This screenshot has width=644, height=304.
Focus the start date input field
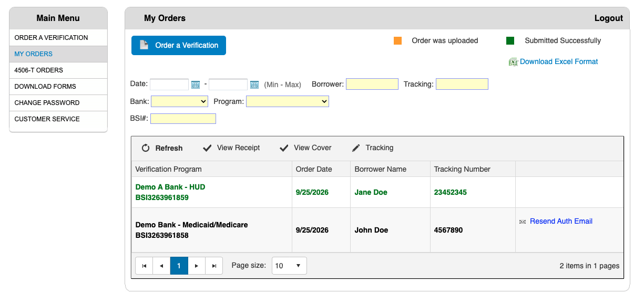pos(169,85)
